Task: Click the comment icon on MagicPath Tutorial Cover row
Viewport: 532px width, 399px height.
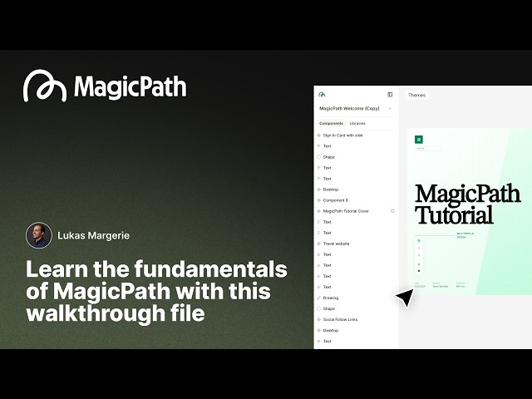Action: tap(392, 211)
